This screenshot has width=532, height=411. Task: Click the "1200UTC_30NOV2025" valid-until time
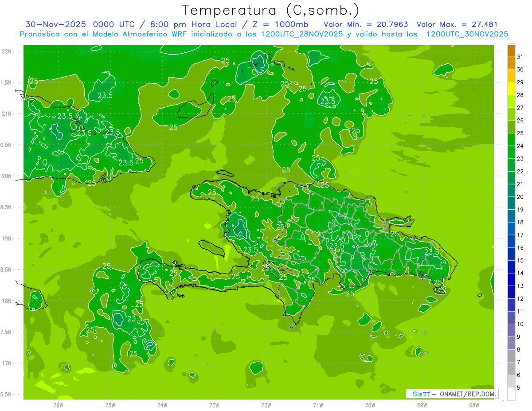click(467, 34)
